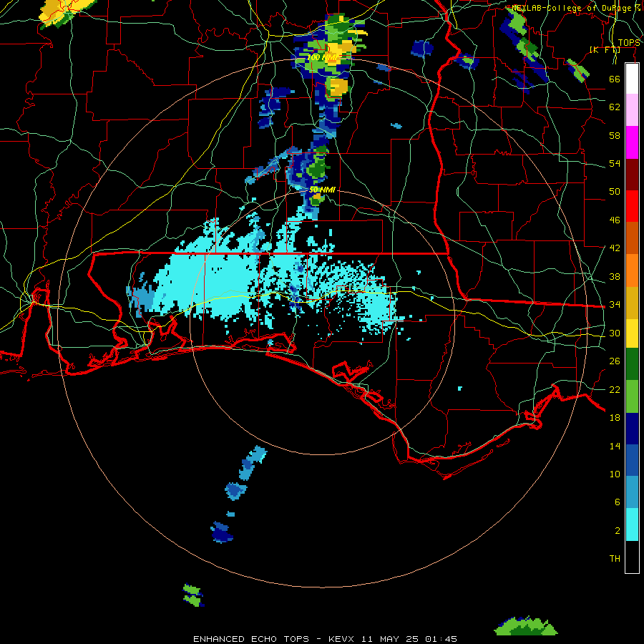Click the light pink legend swatch
Screen dimensions: 644x644
(632, 109)
